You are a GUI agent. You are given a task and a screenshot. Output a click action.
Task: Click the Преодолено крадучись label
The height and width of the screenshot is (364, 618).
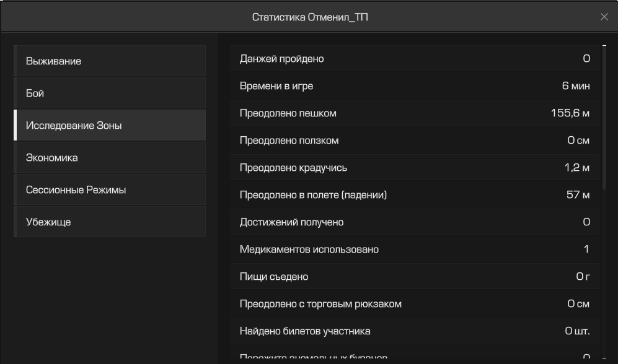[x=293, y=168]
